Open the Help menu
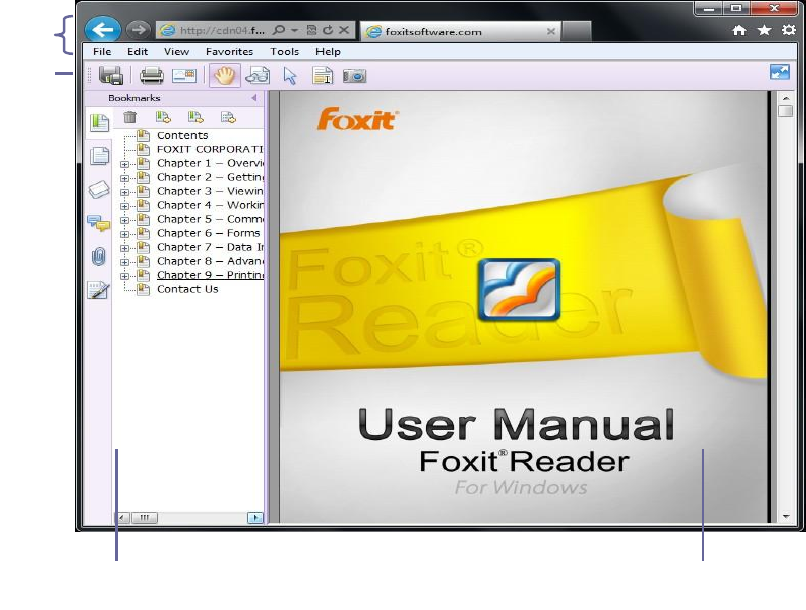Screen dimensions: 806x610 tap(327, 51)
